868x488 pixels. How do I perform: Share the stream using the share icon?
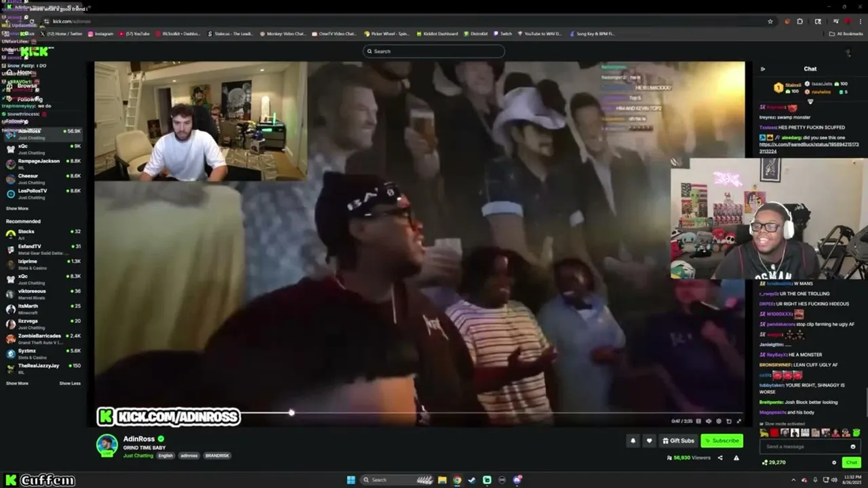tap(720, 458)
